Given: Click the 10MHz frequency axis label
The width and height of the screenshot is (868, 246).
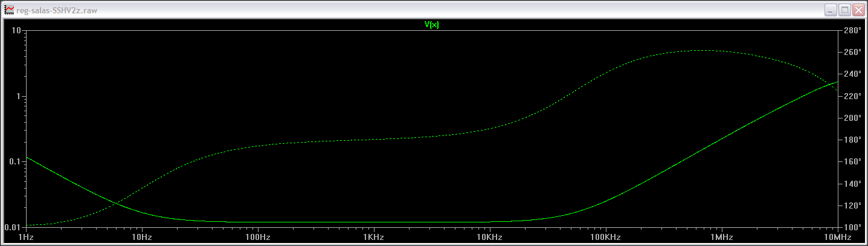Looking at the screenshot, I should pyautogui.click(x=838, y=237).
